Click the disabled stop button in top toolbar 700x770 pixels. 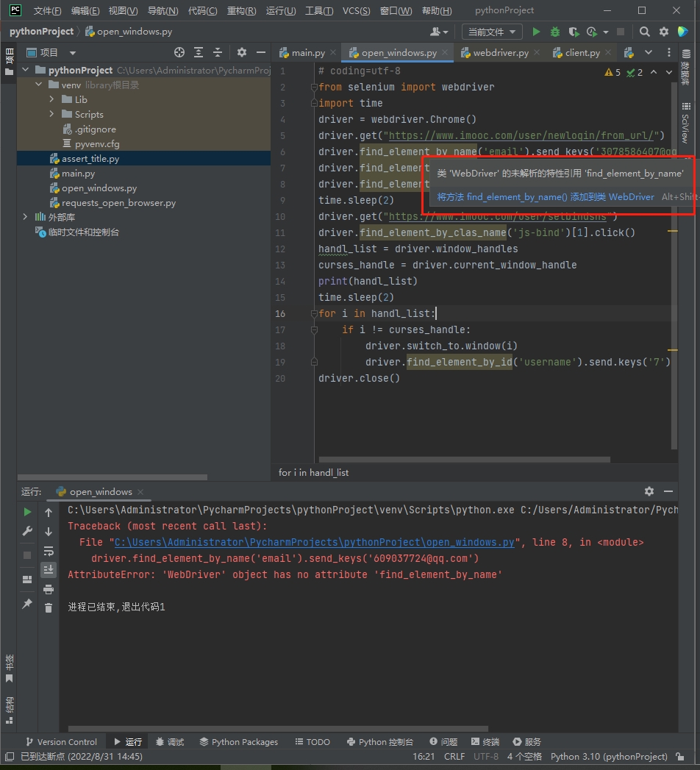[x=621, y=32]
